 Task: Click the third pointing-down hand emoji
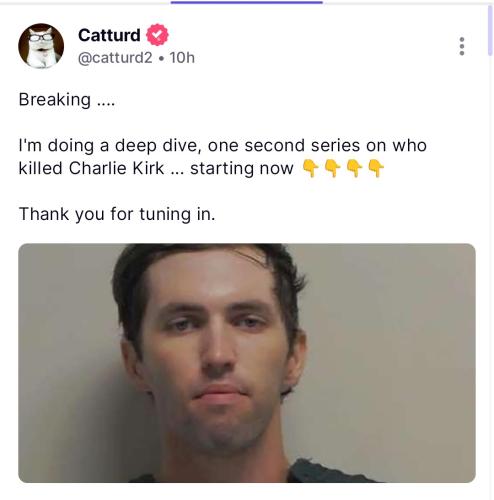354,168
